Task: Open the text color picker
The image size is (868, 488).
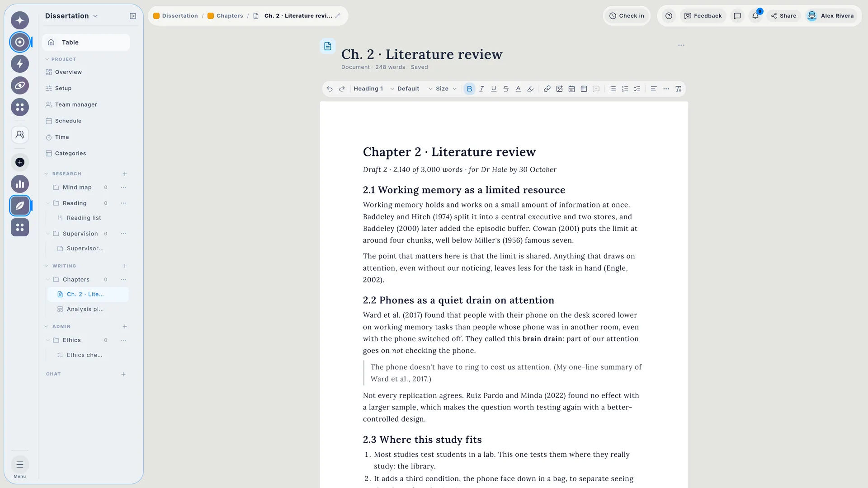Action: coord(518,89)
